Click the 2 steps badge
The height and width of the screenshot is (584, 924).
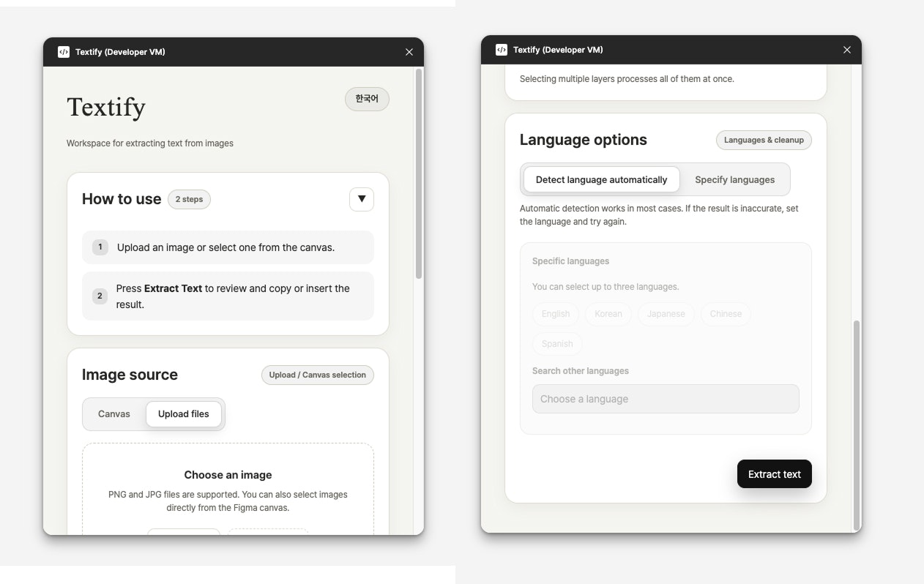[189, 199]
